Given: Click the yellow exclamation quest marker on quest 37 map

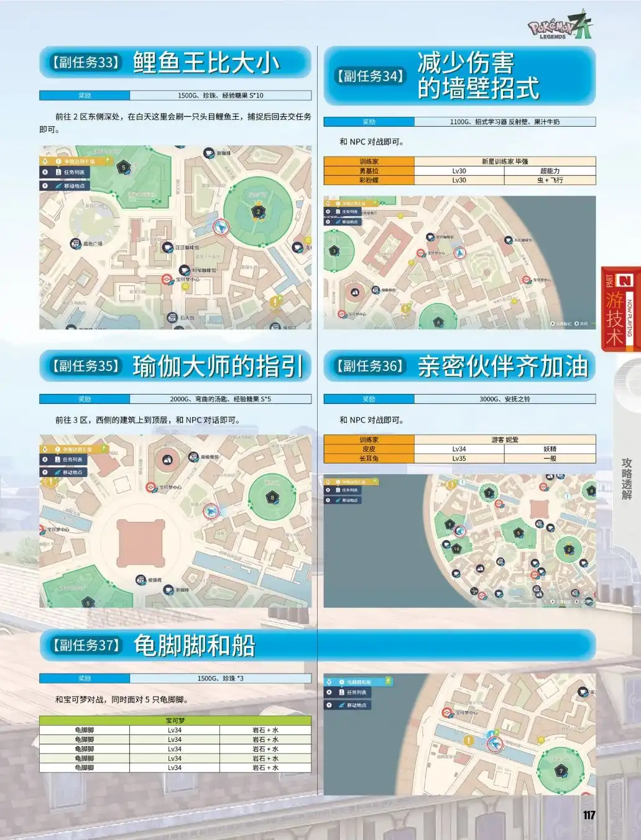Looking at the screenshot, I should (468, 741).
